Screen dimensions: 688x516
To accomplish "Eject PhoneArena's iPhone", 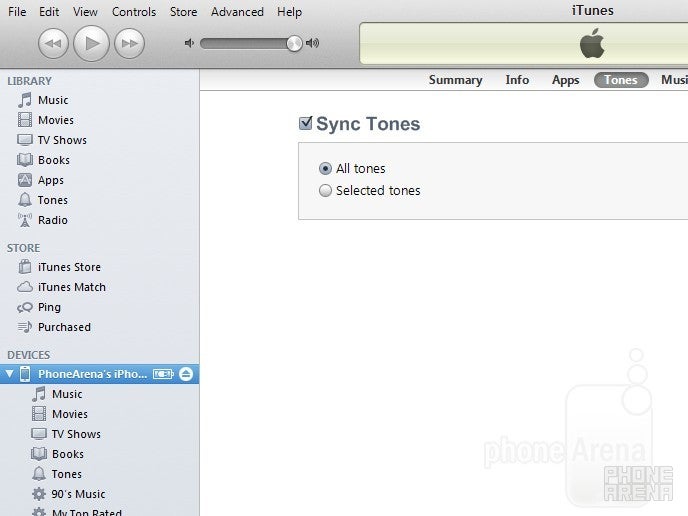I will [x=186, y=374].
